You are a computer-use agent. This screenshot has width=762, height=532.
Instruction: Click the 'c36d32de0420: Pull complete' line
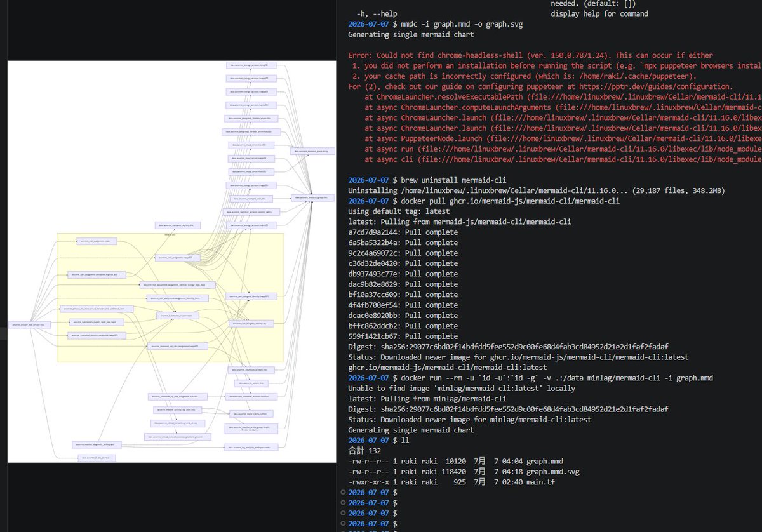tap(403, 263)
